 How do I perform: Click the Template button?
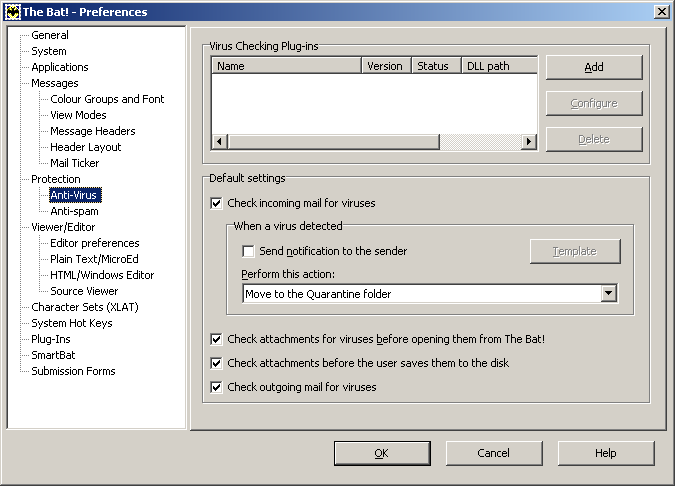[575, 251]
